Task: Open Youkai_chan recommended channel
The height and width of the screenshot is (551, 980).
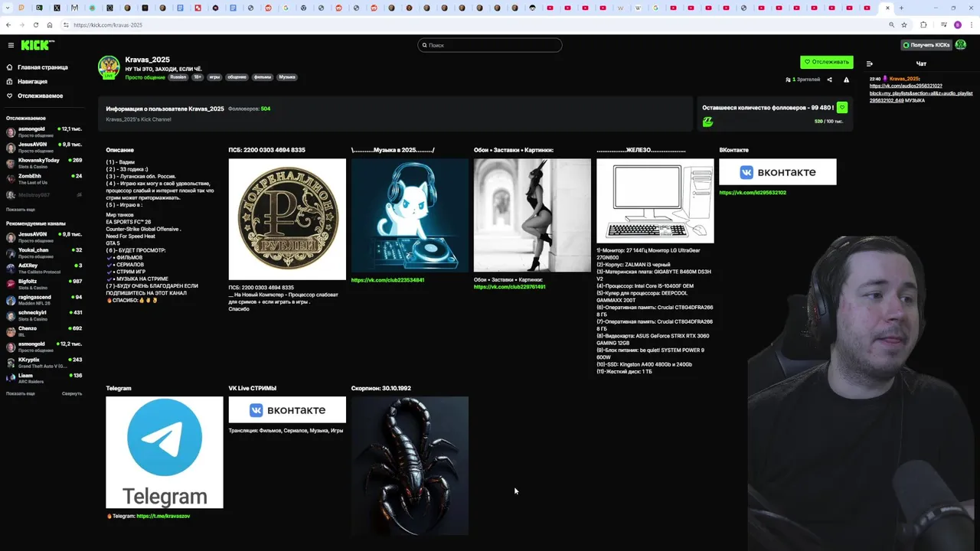Action: click(x=44, y=253)
